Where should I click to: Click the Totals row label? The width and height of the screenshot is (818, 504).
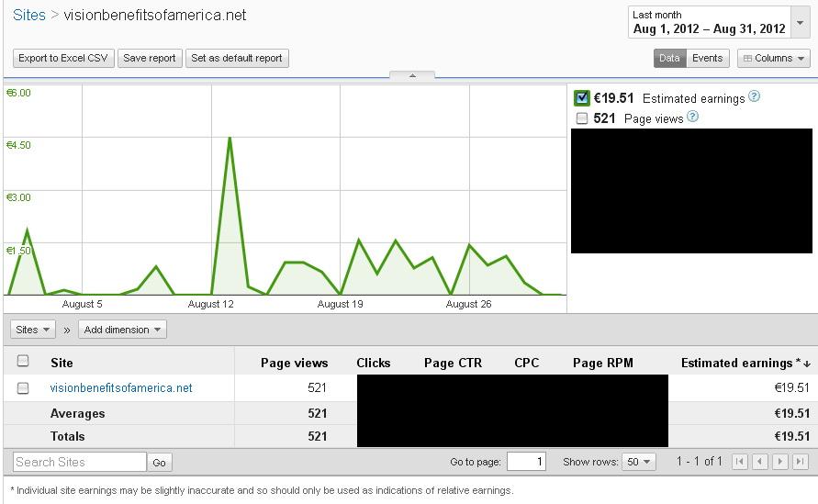pyautogui.click(x=67, y=437)
